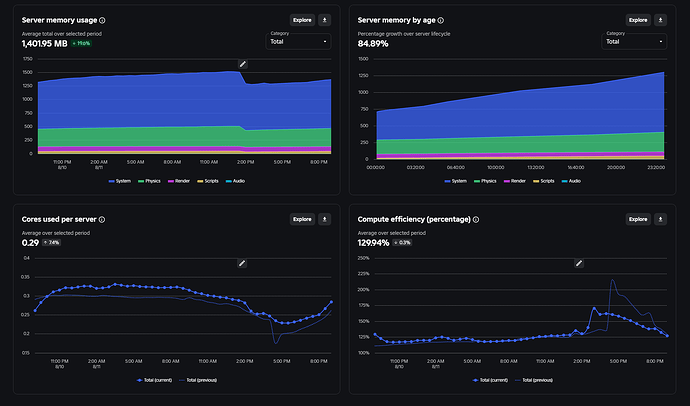Viewport: 690px width, 406px height.
Task: Click pencil annotation icon on Cores used chart
Action: 242,263
